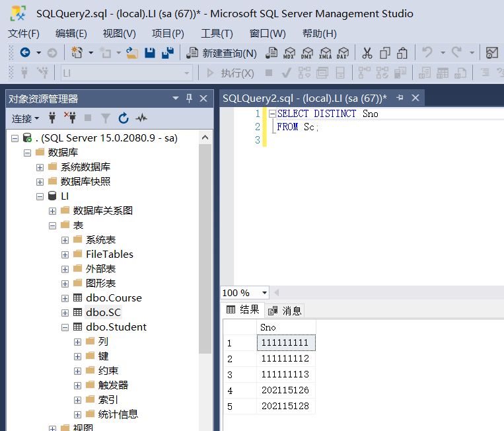Cut selection with scissors icon
Image resolution: width=504 pixels, height=431 pixels.
367,53
